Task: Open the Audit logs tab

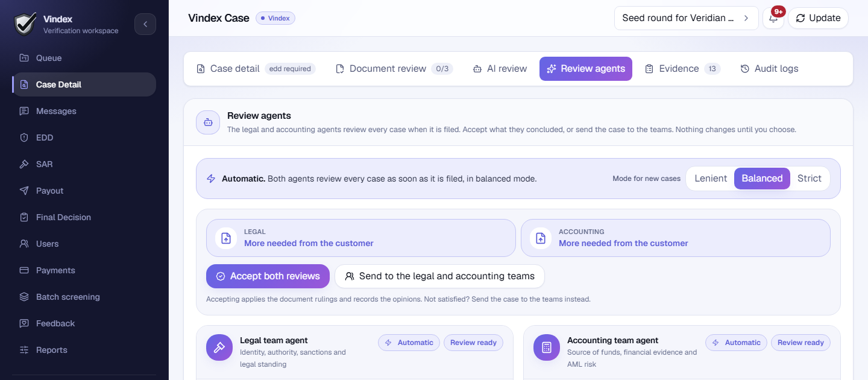Action: pos(769,69)
